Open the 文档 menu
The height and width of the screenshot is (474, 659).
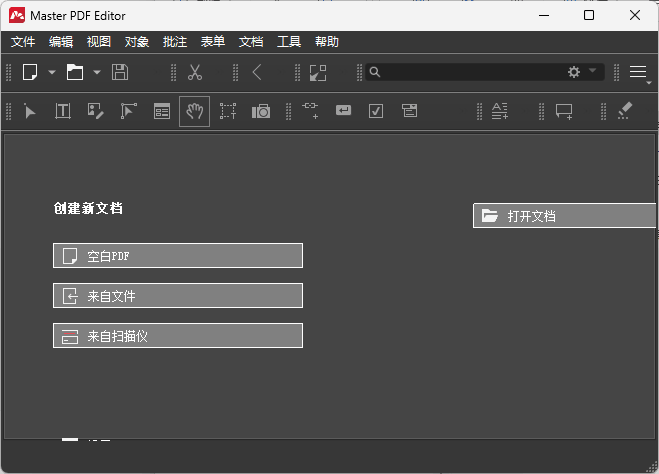(x=251, y=42)
